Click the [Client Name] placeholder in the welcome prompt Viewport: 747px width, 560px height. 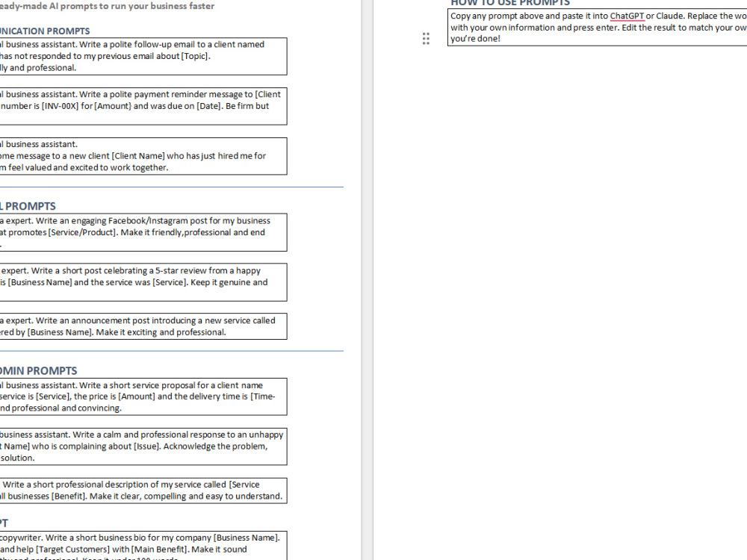[x=138, y=156]
